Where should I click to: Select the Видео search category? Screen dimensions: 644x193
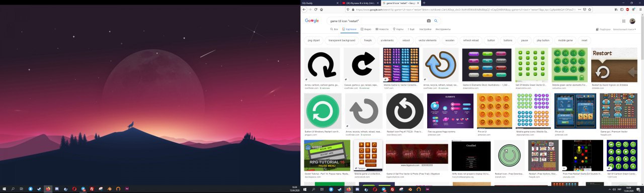point(366,29)
